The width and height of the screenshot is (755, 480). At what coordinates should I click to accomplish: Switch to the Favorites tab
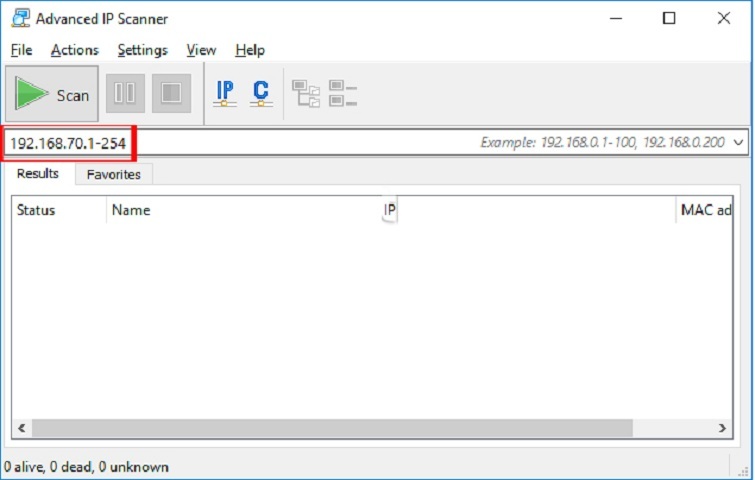113,175
